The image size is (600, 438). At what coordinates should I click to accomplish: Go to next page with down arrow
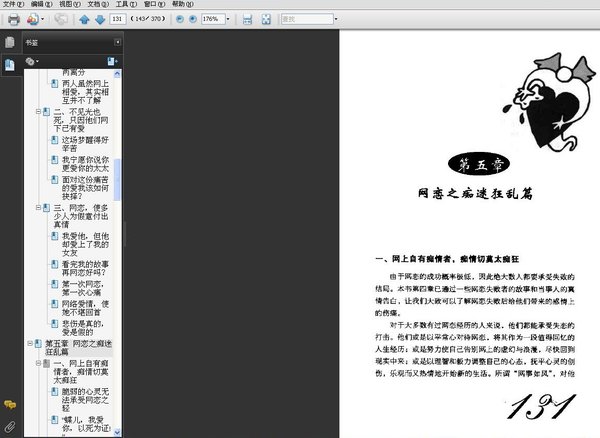100,19
